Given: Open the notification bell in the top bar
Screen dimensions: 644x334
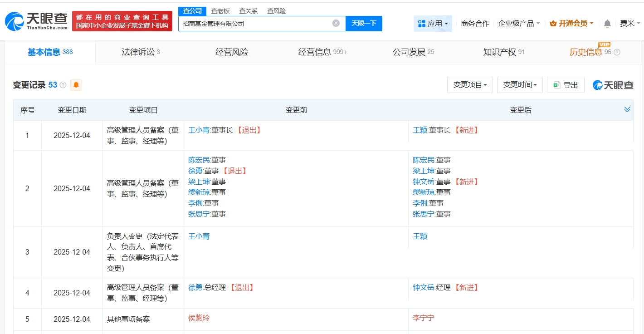Looking at the screenshot, I should coord(607,24).
